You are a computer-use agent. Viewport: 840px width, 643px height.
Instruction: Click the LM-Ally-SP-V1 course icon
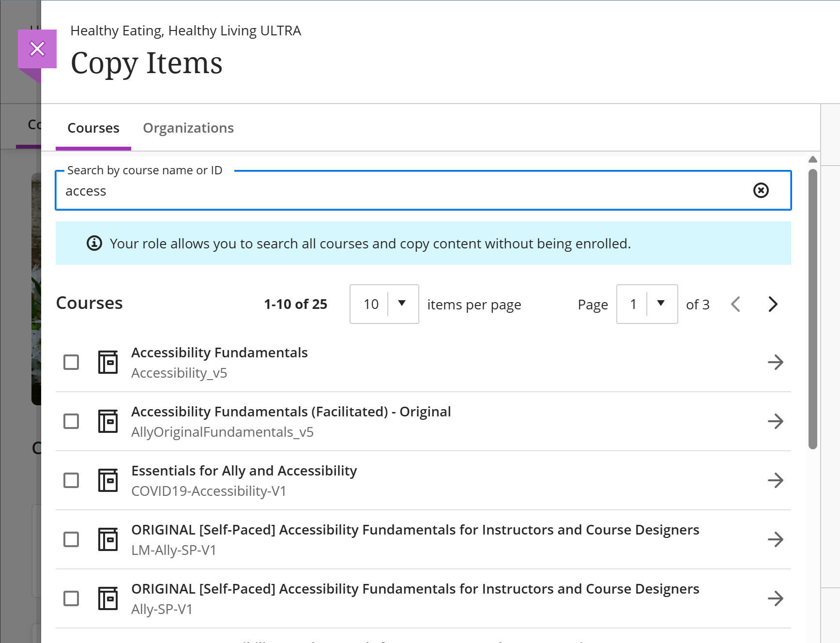[108, 539]
